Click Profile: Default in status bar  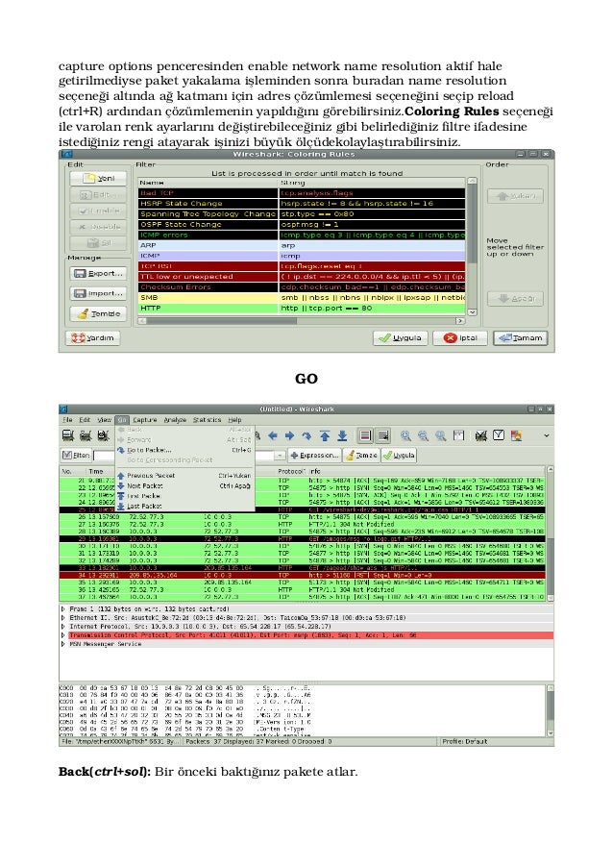[465, 741]
